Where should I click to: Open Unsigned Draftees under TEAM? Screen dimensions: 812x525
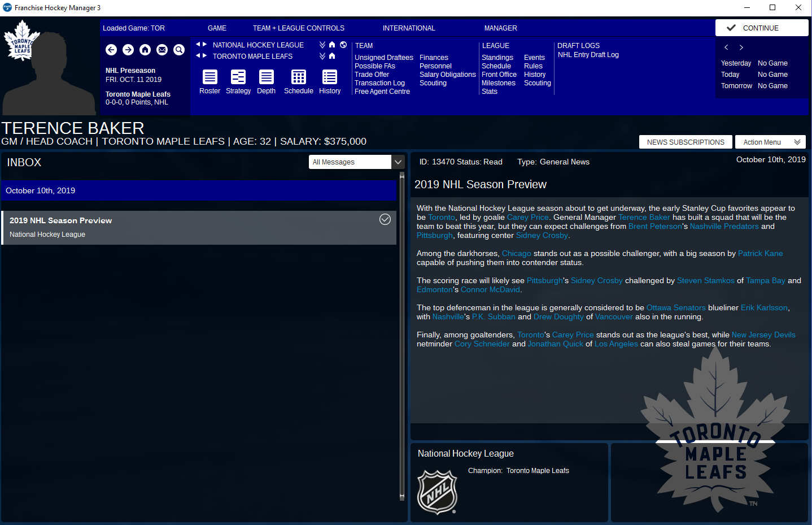tap(384, 58)
